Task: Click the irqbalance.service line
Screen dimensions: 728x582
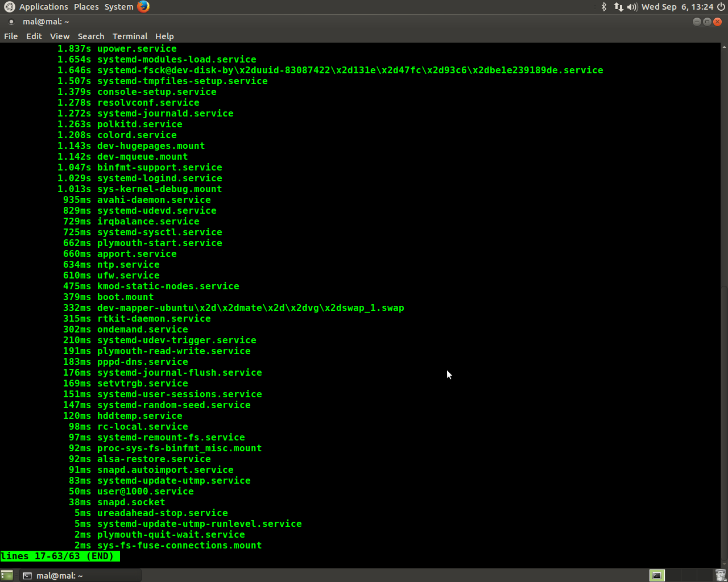Action: [131, 222]
